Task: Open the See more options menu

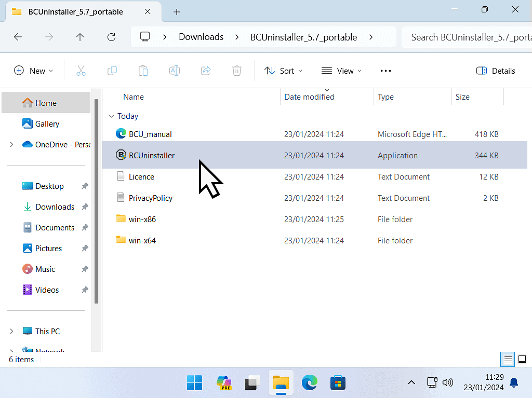Action: pos(385,71)
